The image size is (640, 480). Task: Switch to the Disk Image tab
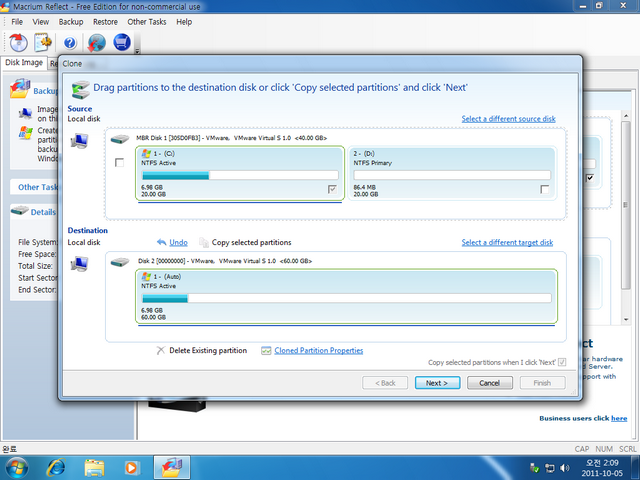pyautogui.click(x=24, y=62)
